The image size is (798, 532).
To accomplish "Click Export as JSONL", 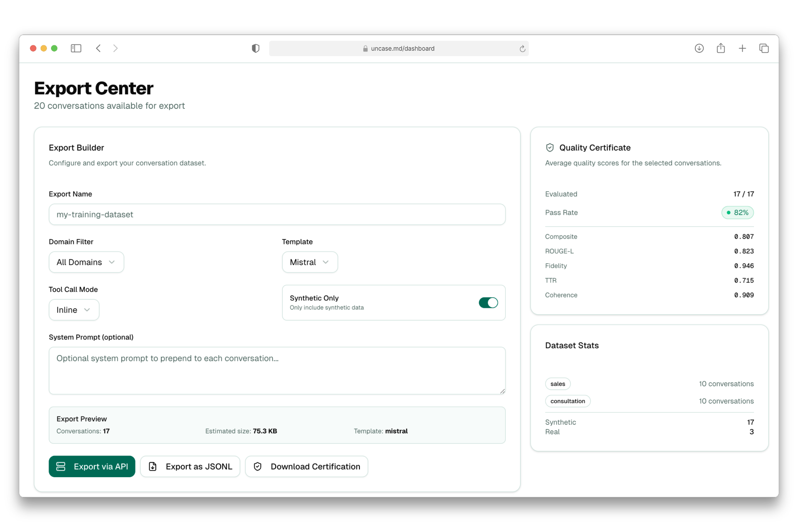I will pos(190,466).
